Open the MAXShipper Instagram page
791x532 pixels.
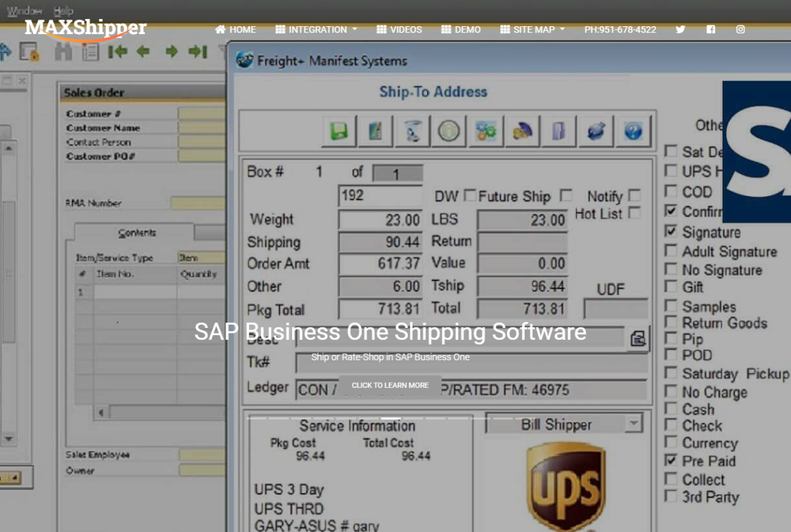[x=740, y=29]
